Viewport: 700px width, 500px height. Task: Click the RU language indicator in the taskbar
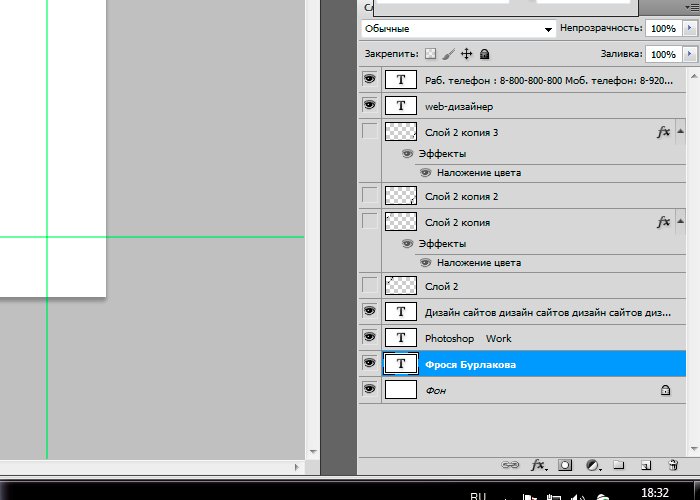tap(478, 494)
